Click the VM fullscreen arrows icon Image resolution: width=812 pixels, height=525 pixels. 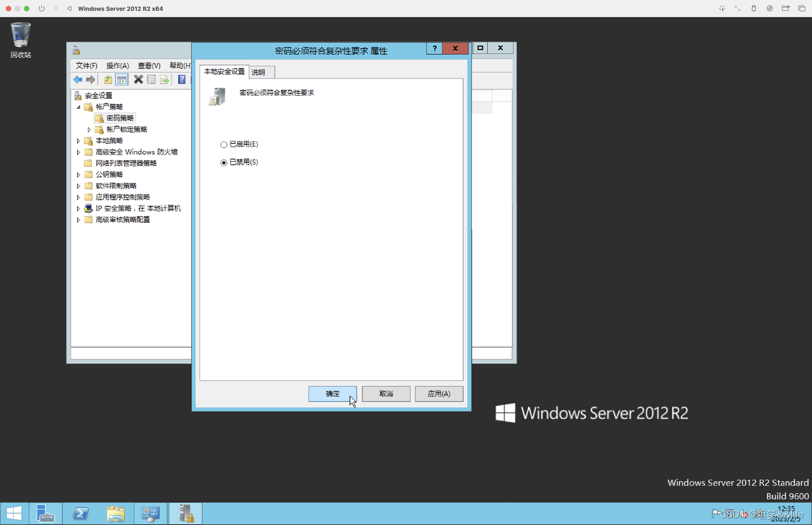coord(738,8)
